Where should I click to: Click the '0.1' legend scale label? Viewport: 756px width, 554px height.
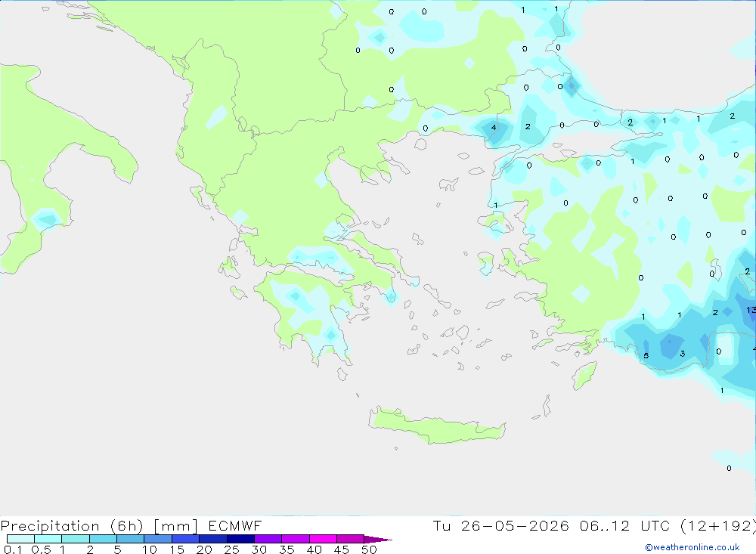pos(13,549)
